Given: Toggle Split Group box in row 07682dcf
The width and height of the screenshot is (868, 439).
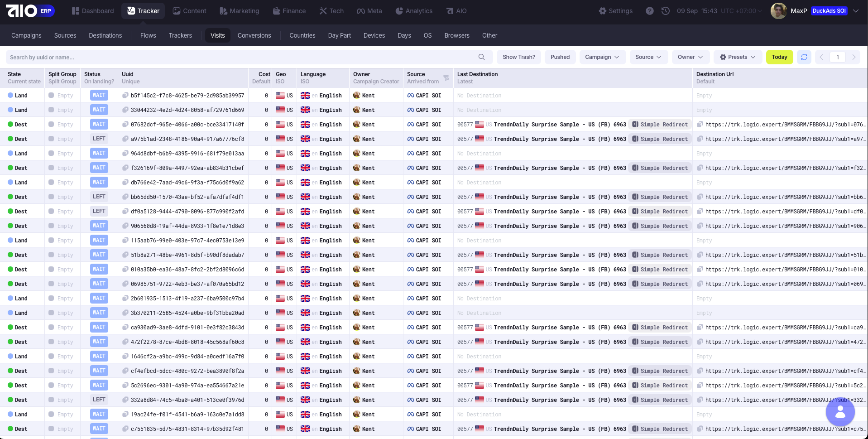Looking at the screenshot, I should (51, 125).
